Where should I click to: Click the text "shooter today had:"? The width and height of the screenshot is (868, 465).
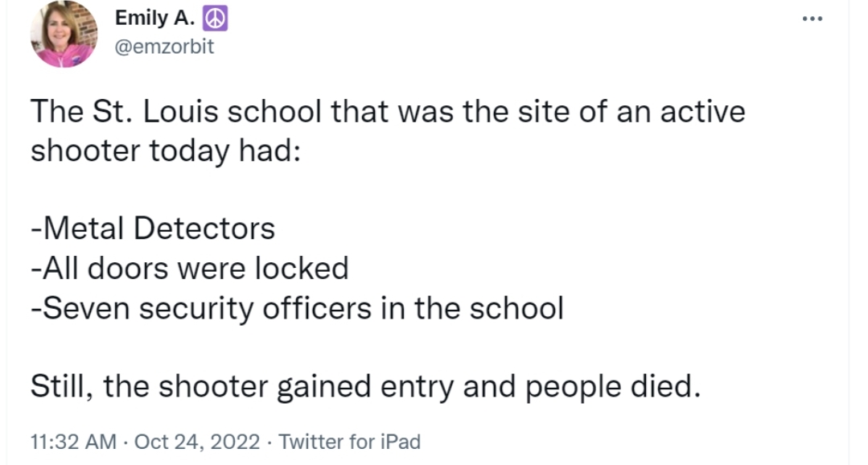tap(164, 151)
